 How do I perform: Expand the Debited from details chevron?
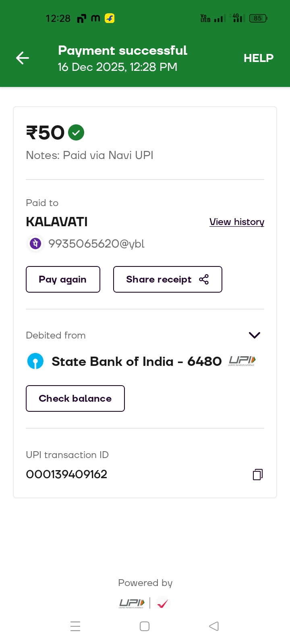pyautogui.click(x=255, y=335)
